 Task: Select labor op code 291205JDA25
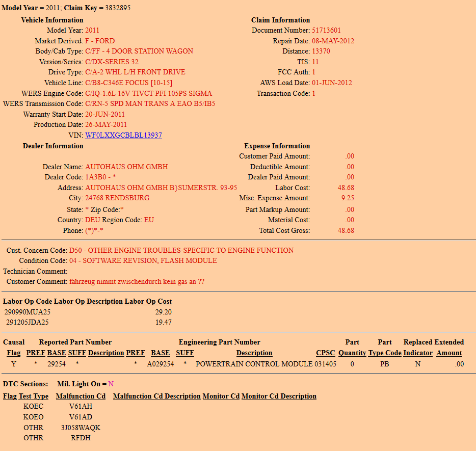[x=28, y=322]
